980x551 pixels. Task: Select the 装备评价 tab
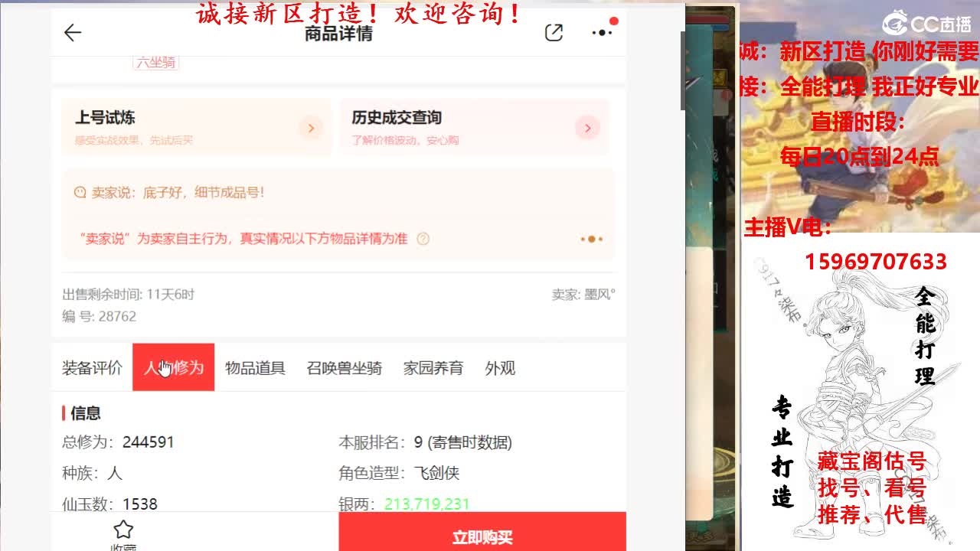point(92,368)
